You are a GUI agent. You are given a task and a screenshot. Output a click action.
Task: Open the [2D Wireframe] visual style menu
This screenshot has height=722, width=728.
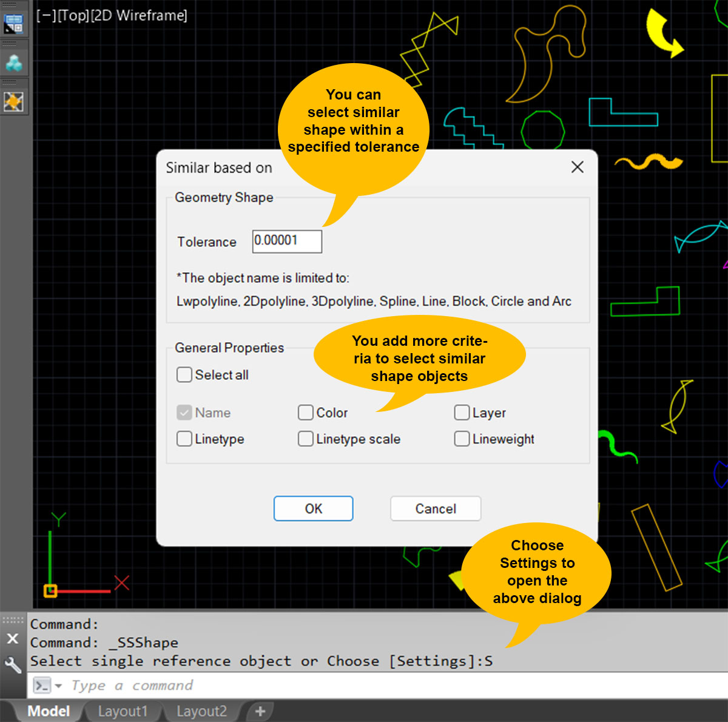point(139,15)
